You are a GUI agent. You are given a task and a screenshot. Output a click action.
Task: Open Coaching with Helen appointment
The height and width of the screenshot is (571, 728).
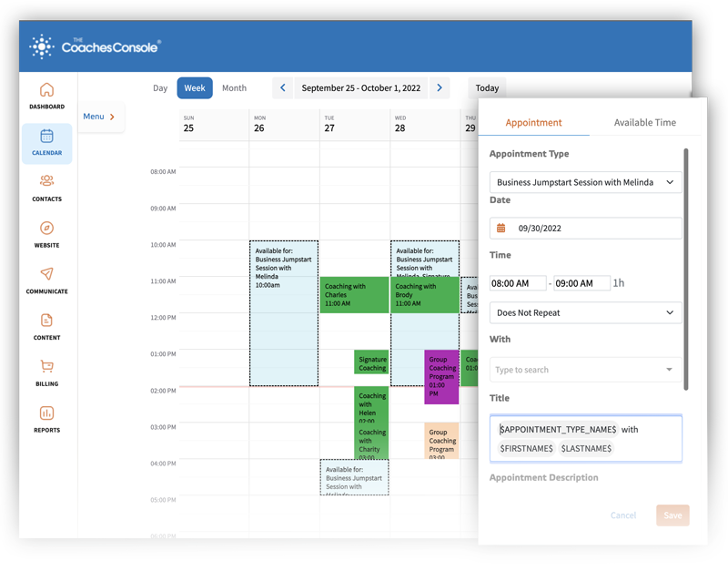click(x=371, y=404)
